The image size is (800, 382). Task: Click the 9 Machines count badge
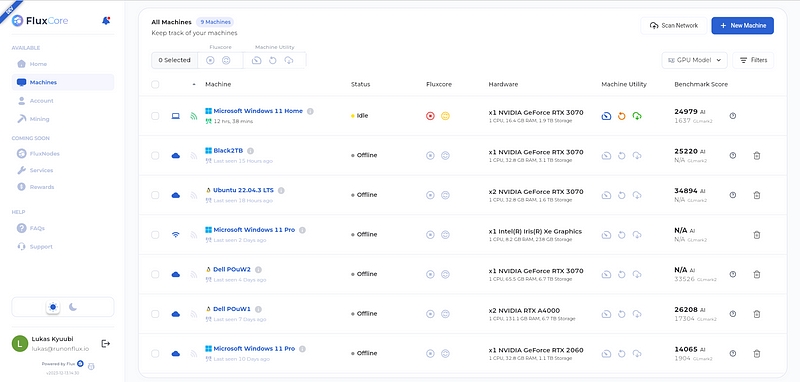coord(215,22)
